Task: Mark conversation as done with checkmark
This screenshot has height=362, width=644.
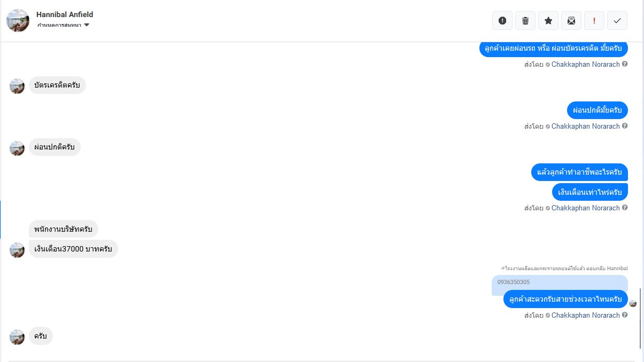Action: tap(617, 21)
